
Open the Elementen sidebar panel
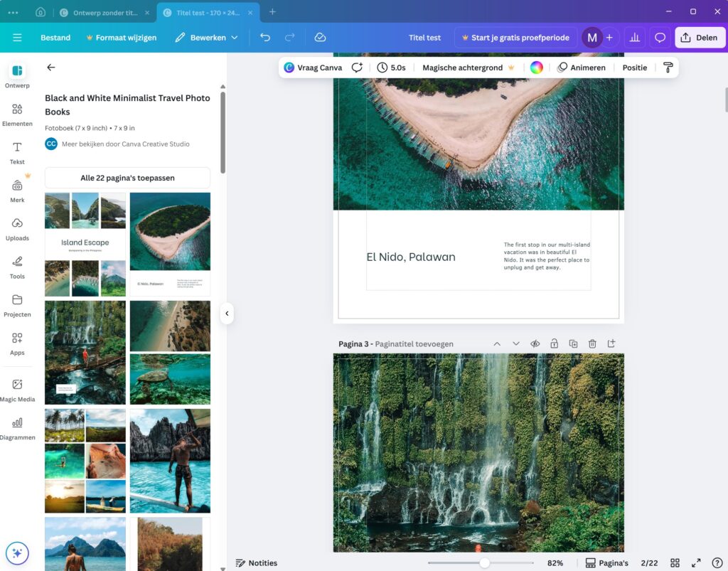17,114
